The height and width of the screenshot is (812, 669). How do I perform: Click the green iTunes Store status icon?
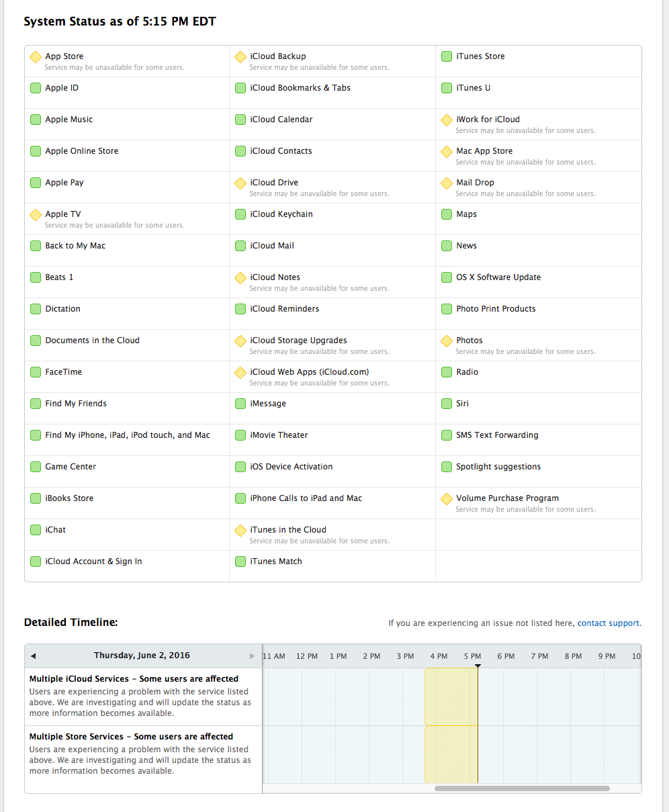point(447,56)
